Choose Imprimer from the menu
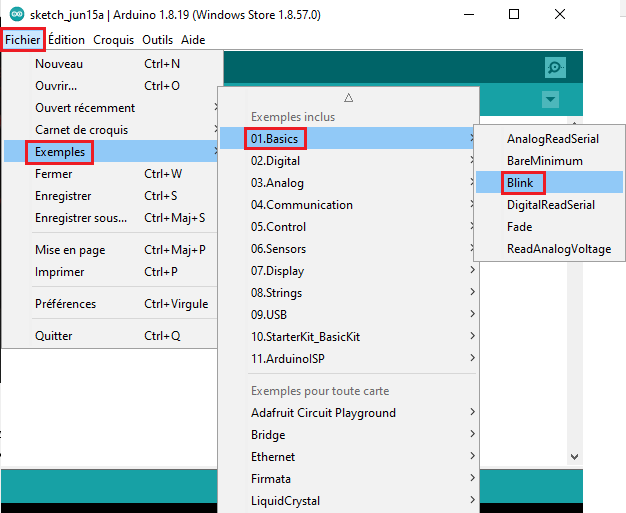 [111, 272]
